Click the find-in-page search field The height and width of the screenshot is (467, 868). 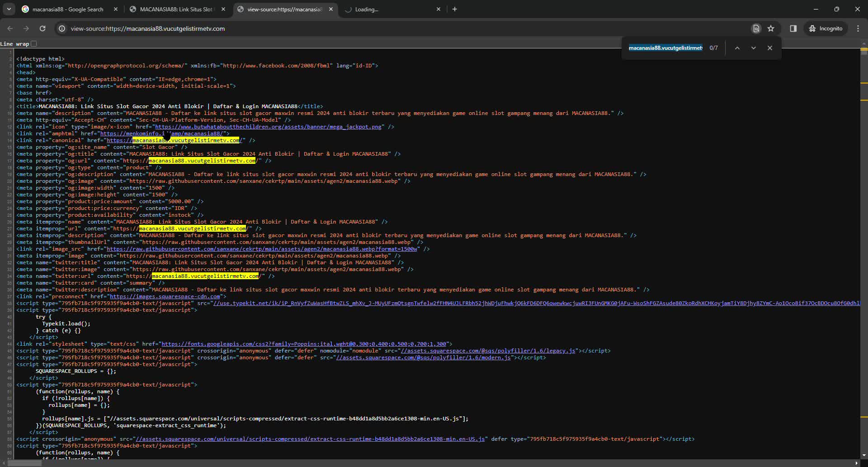[666, 48]
